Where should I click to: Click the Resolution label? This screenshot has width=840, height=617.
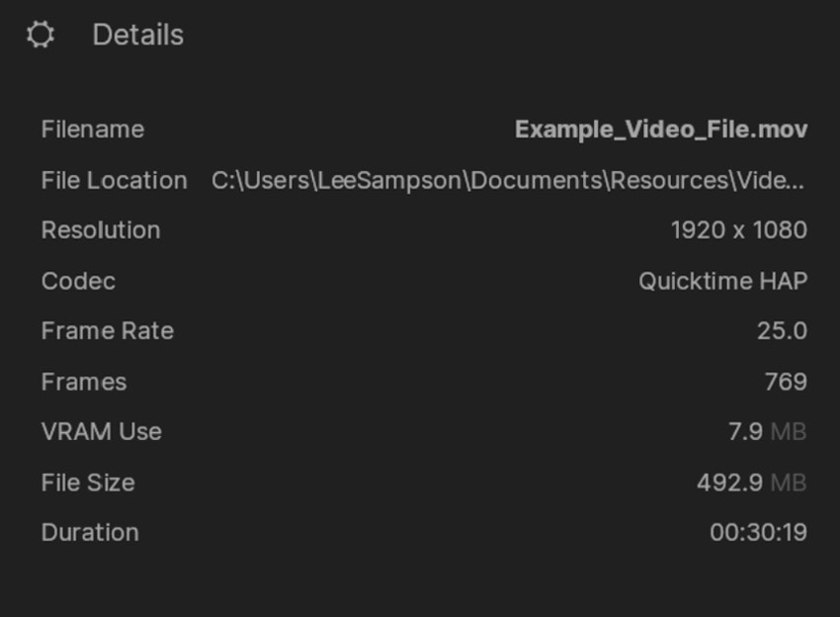point(100,230)
